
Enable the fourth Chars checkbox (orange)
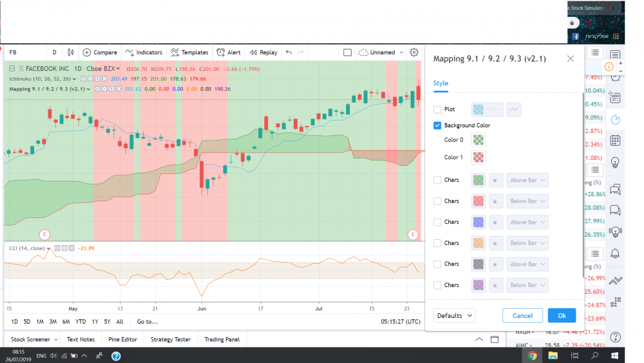(x=437, y=243)
